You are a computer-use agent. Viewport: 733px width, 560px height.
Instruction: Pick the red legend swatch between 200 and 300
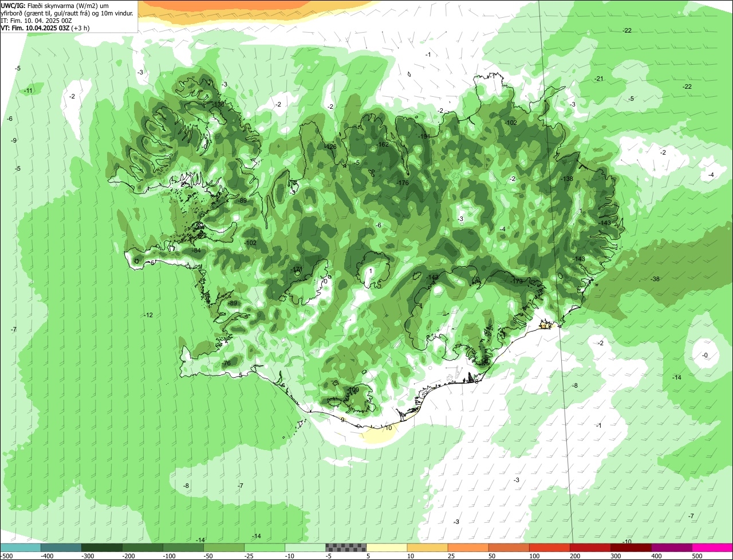(x=590, y=548)
